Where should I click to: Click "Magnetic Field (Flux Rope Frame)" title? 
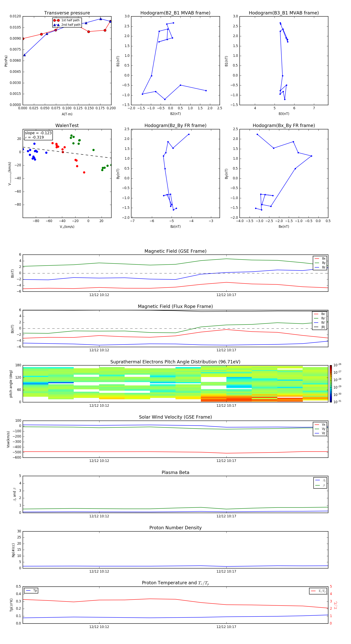coord(175,307)
